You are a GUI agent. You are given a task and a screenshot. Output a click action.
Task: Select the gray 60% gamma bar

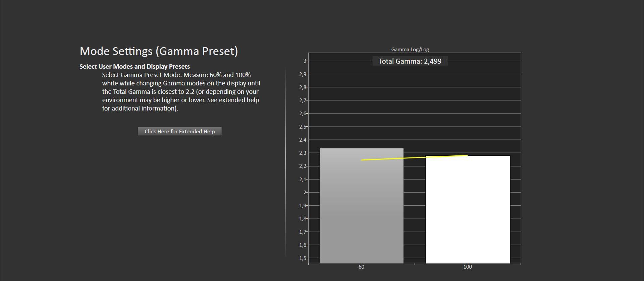click(361, 208)
